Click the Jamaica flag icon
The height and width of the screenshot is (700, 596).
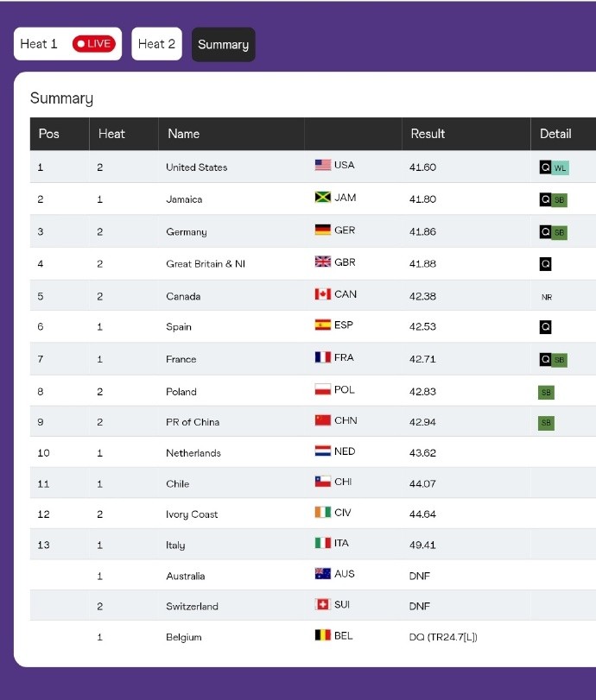323,198
